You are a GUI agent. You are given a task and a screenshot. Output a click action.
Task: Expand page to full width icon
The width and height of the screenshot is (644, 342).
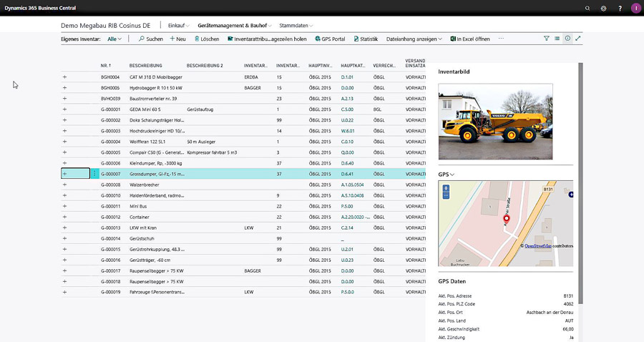point(578,39)
